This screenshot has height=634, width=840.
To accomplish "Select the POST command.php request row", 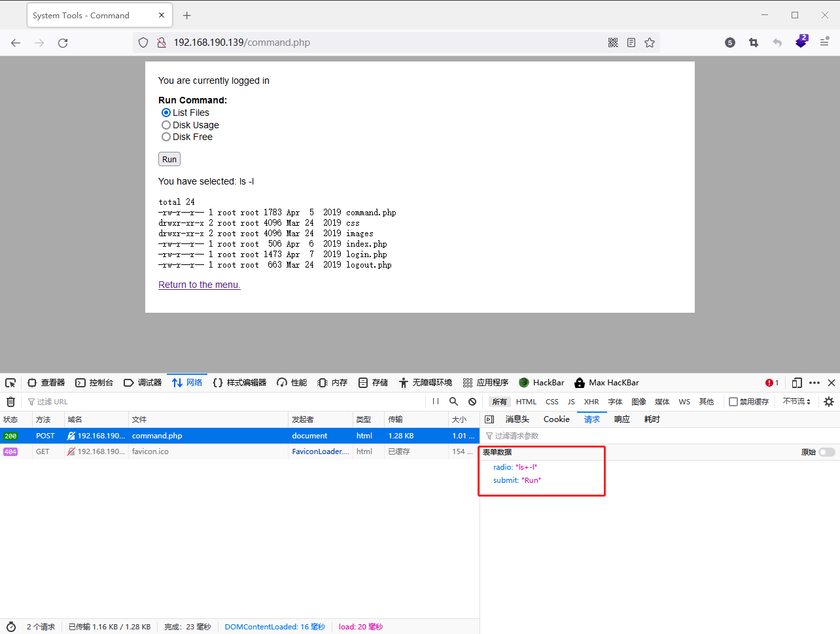I will point(239,436).
